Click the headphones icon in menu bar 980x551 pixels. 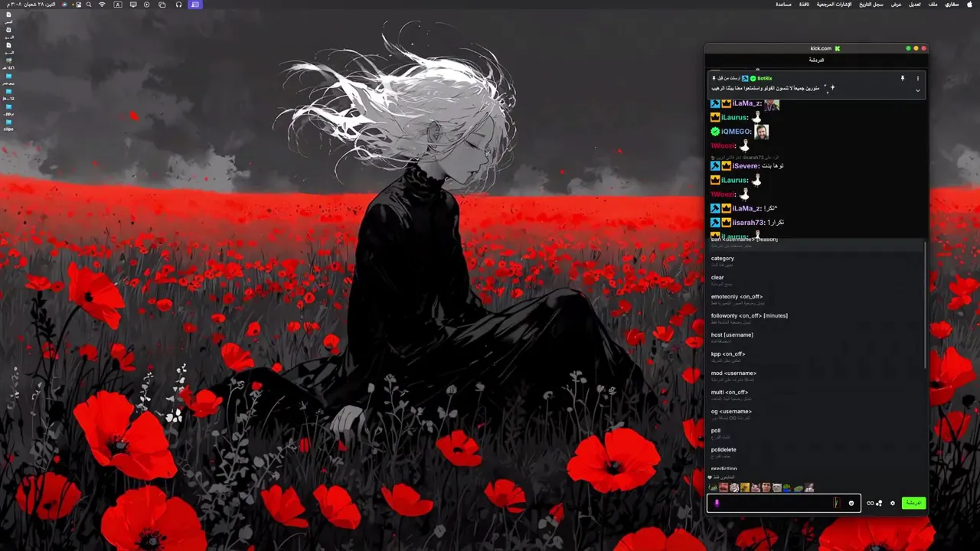178,5
